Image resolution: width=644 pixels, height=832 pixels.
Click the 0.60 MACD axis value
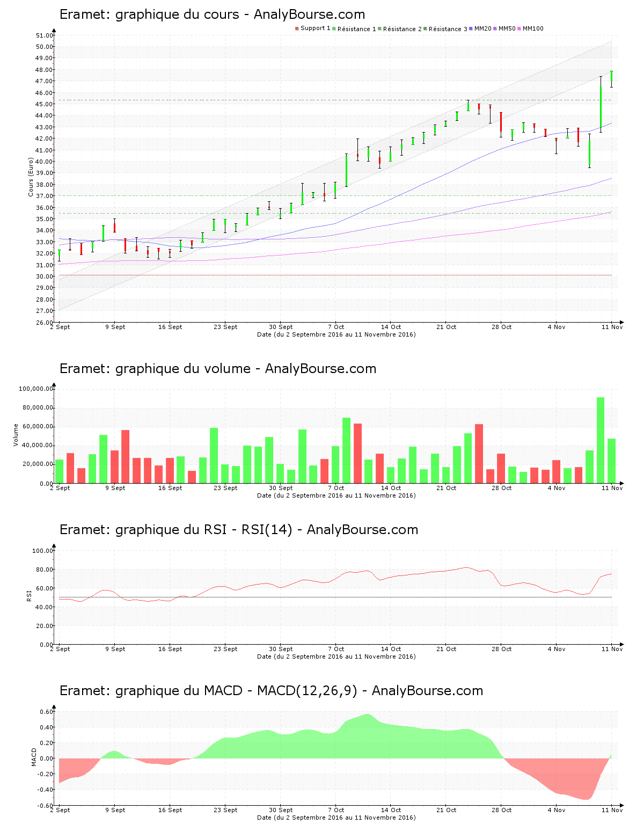46,712
